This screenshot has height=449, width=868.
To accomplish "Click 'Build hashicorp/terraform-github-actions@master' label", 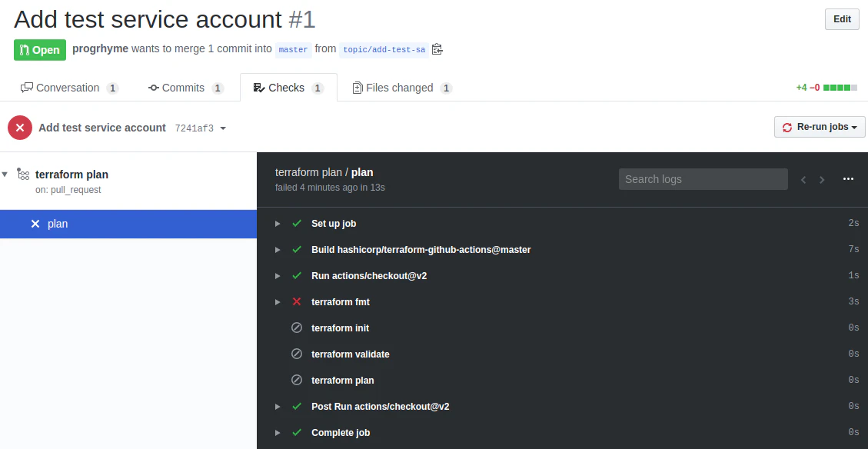I will click(421, 250).
